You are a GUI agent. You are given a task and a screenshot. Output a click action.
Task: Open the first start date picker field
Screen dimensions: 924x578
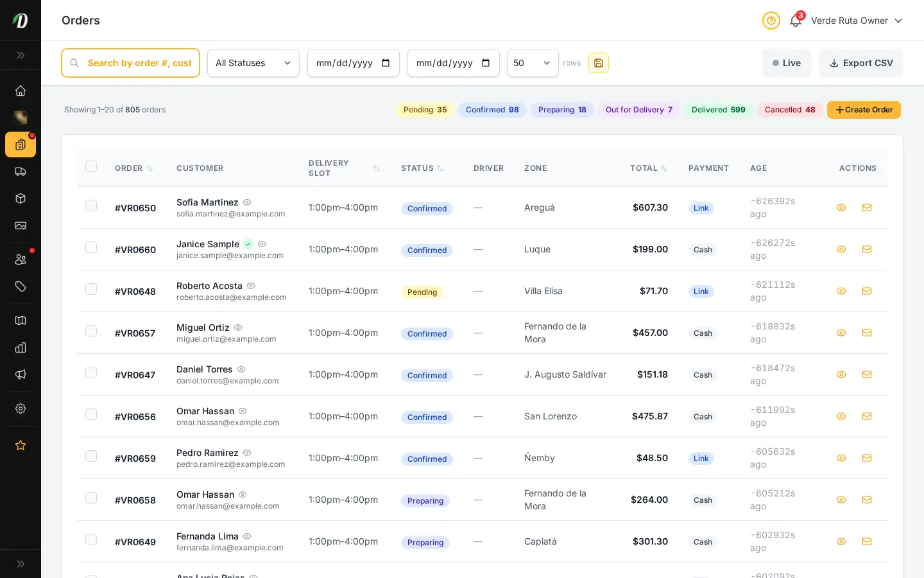coord(354,63)
